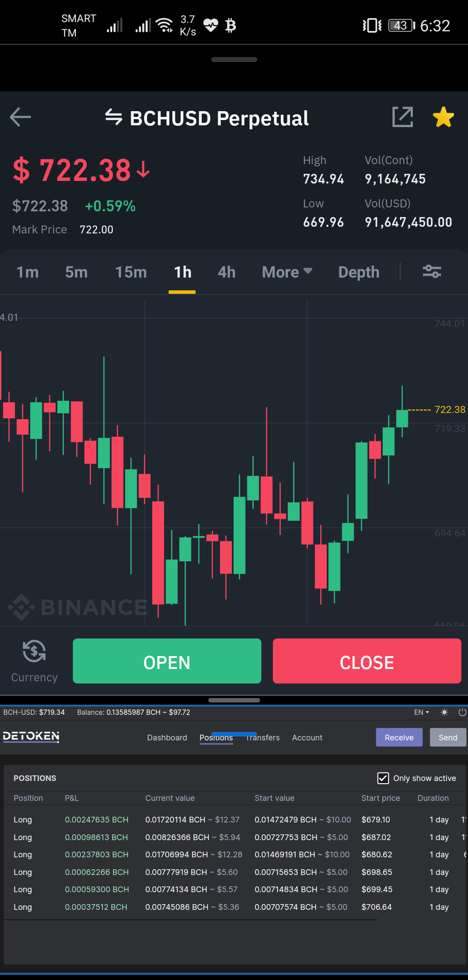Select the 1h timeframe tab
Viewport: 468px width, 980px height.
(182, 272)
